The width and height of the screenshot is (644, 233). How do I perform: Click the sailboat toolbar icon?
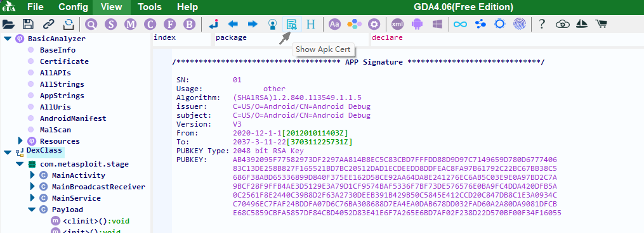pos(582,24)
